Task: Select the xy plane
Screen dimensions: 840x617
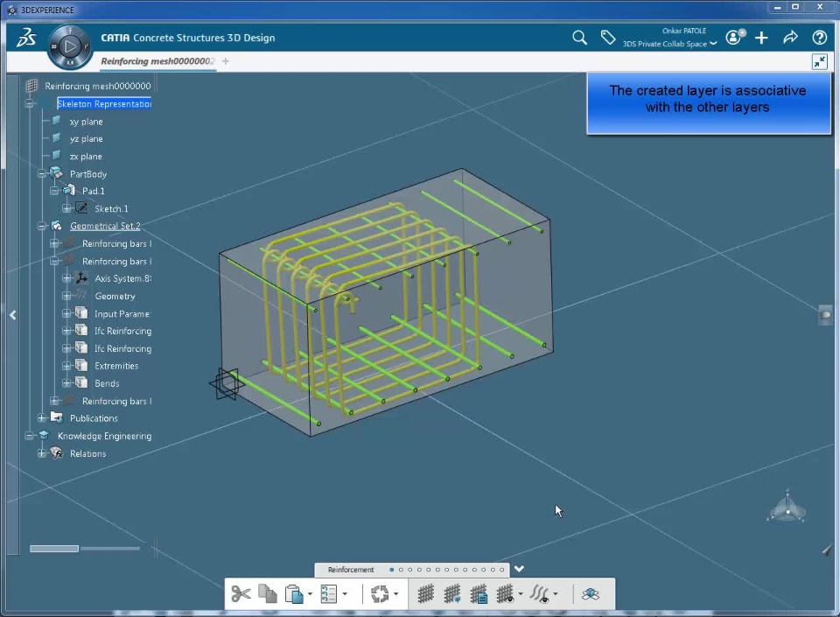Action: pos(87,122)
